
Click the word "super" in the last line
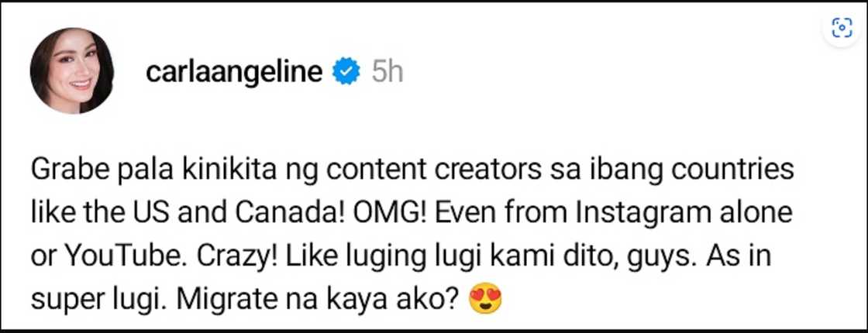pyautogui.click(x=64, y=298)
